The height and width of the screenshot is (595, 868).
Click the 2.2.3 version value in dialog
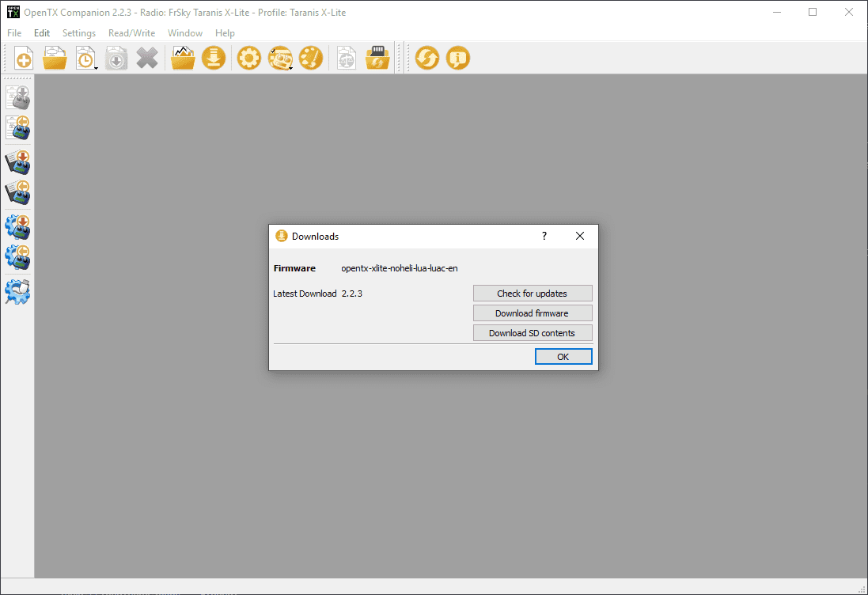pos(352,294)
